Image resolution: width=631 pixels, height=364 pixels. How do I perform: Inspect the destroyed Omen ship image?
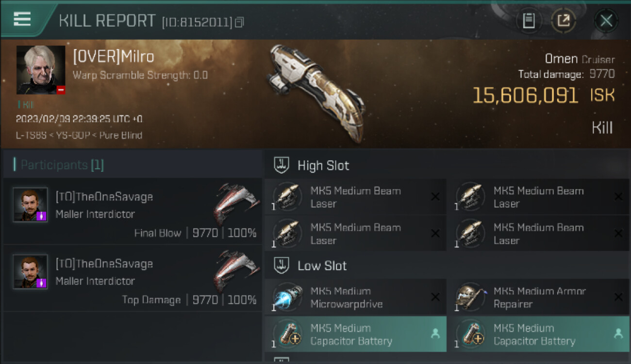tap(316, 91)
